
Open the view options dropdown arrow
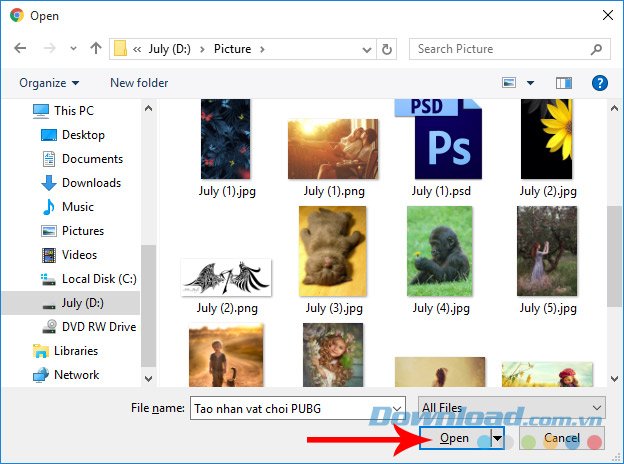coord(530,83)
